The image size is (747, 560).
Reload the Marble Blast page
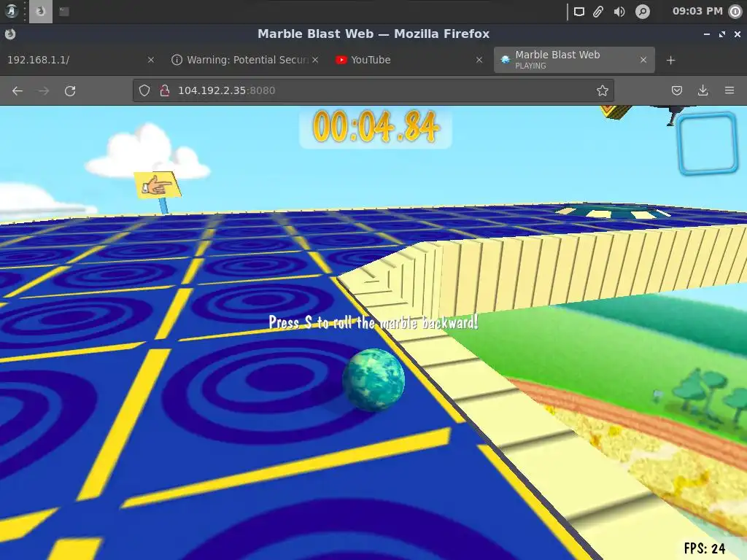pos(70,90)
